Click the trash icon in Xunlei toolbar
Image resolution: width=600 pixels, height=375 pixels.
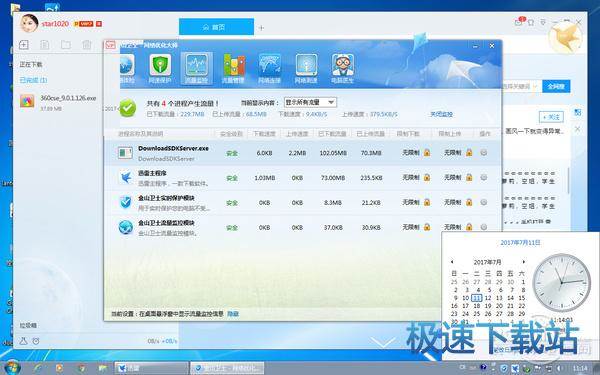87,45
